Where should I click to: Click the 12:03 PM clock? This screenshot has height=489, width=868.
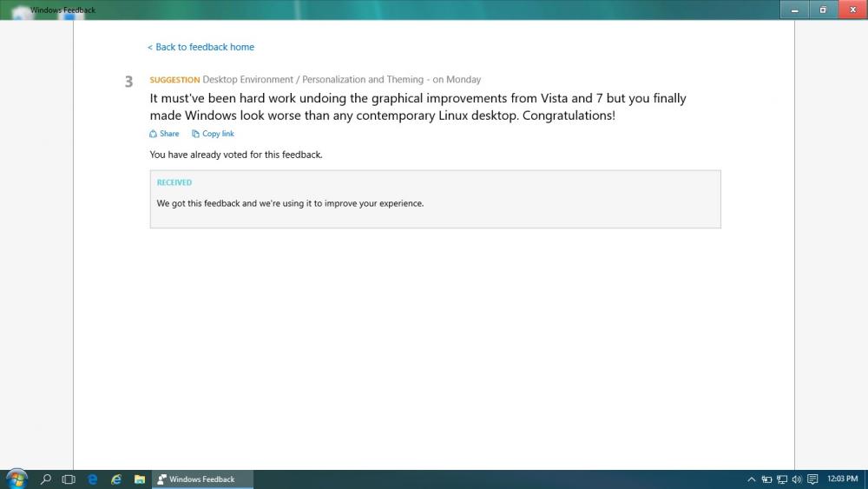843,479
